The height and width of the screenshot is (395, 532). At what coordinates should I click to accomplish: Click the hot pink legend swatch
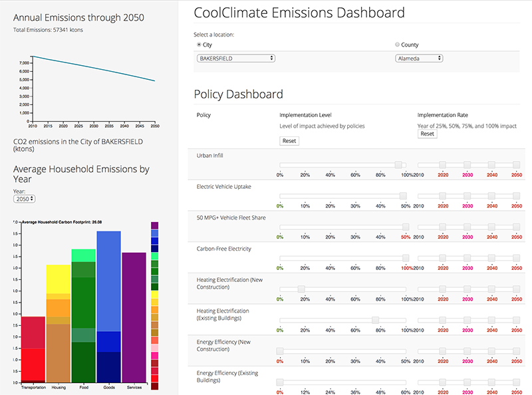pos(155,356)
